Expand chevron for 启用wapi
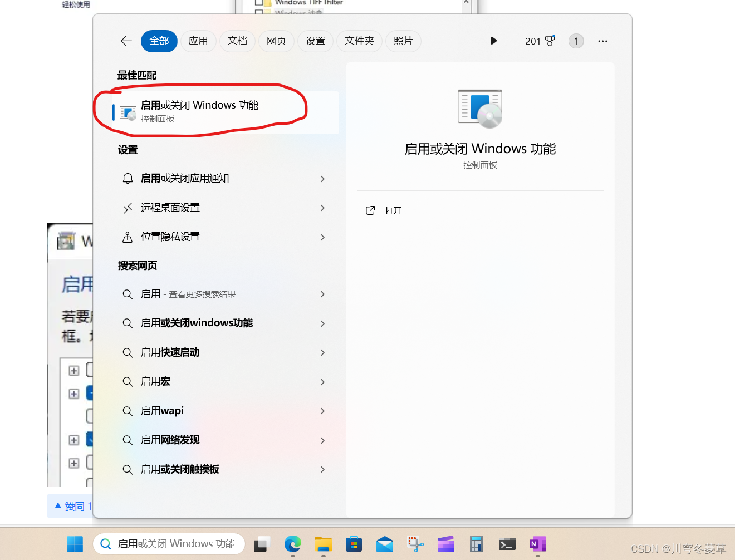This screenshot has height=560, width=735. pos(323,411)
